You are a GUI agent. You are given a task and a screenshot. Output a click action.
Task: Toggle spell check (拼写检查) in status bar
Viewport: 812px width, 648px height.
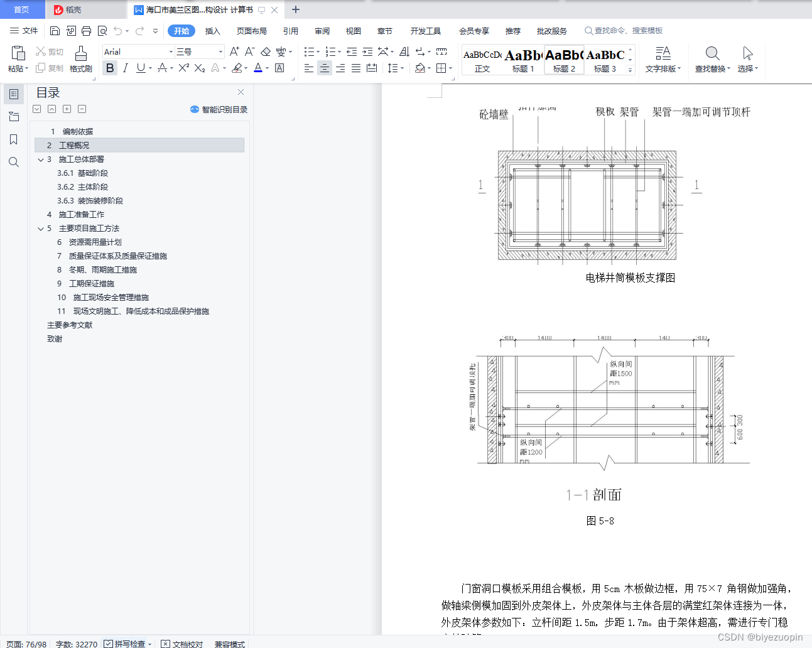coord(127,644)
